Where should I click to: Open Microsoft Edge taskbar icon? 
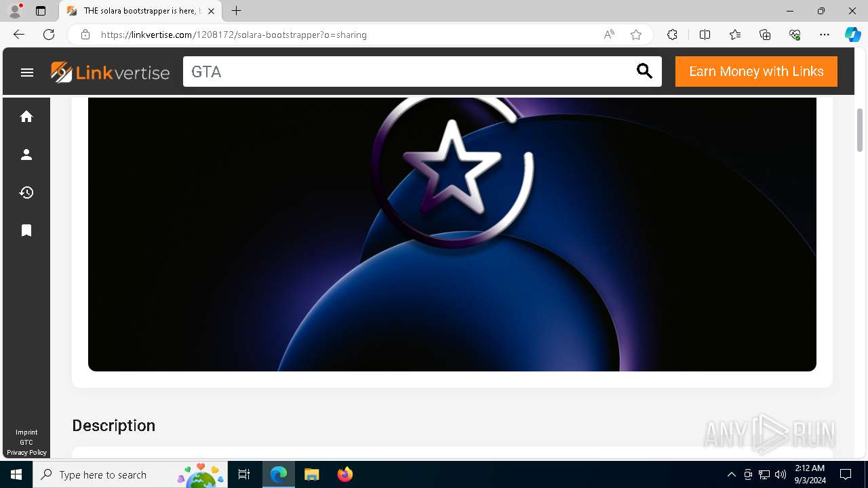pyautogui.click(x=279, y=474)
